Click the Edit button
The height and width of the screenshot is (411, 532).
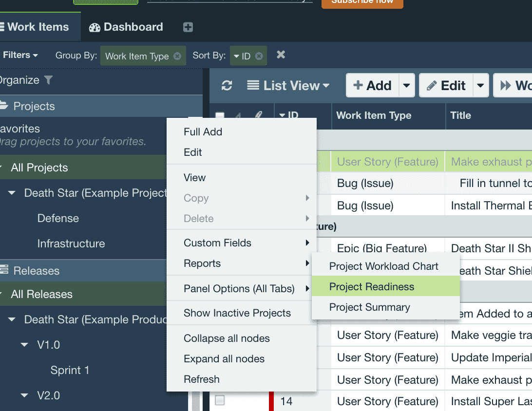click(446, 86)
